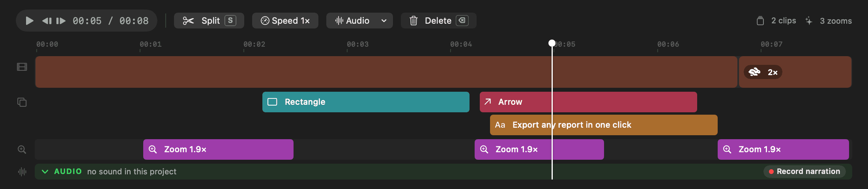
Task: Jump to the 00:06 ruler mark
Action: point(668,44)
